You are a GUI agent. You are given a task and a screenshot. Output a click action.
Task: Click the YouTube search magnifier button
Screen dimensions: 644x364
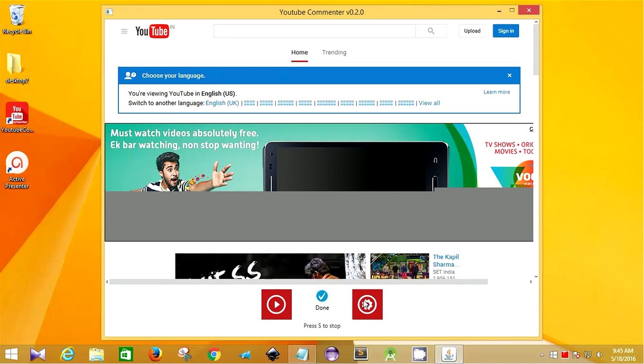(431, 31)
